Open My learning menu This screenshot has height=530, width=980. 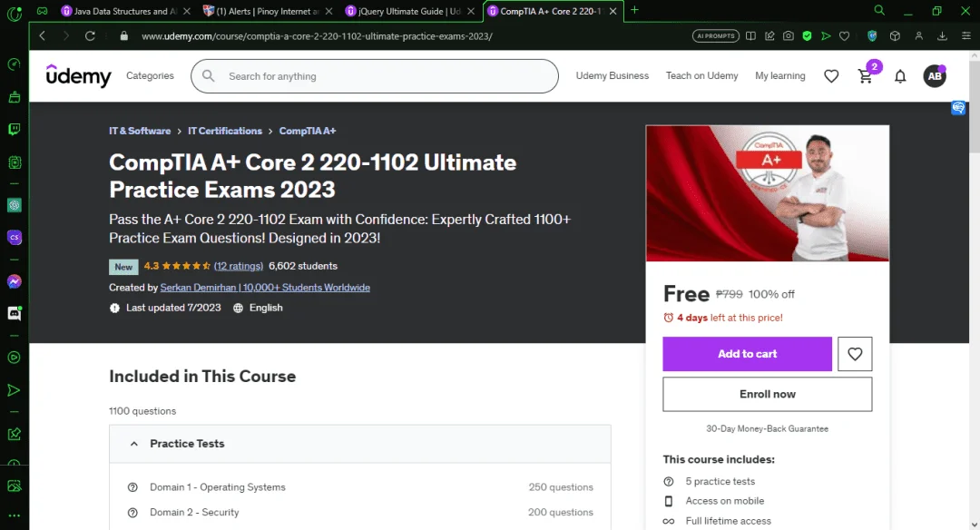[780, 75]
